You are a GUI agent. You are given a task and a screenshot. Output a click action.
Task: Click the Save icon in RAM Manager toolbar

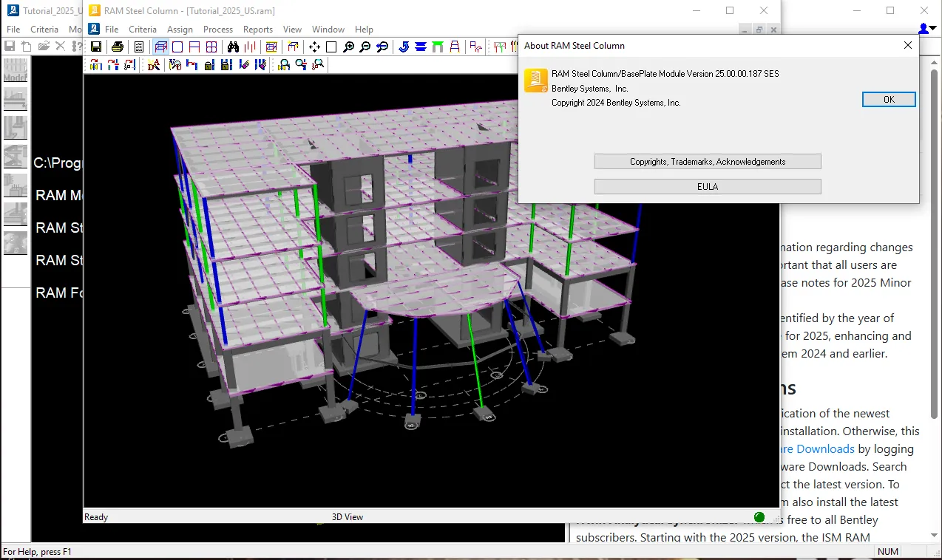[x=10, y=46]
